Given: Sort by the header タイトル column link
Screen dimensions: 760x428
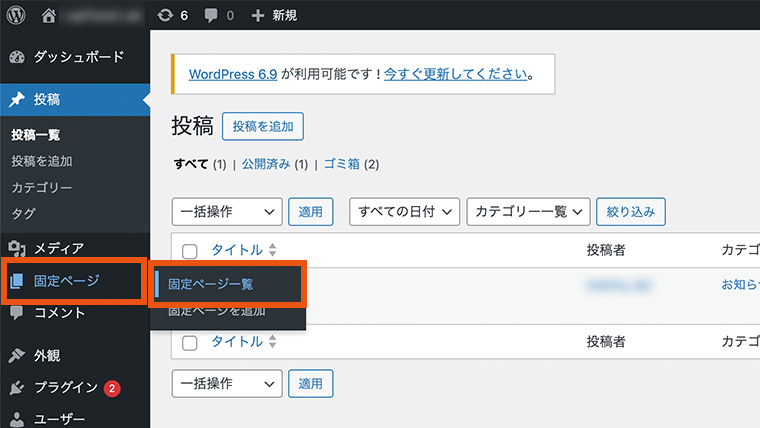Looking at the screenshot, I should click(237, 250).
